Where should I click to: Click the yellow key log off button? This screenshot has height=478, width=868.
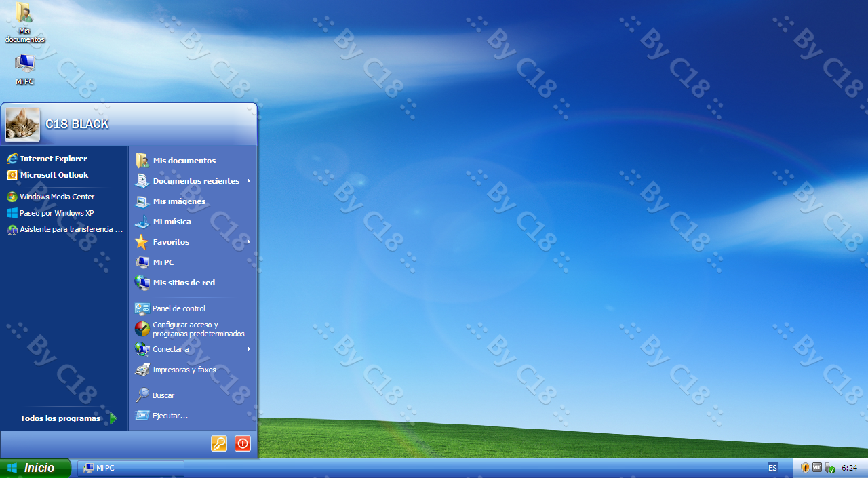coord(218,443)
